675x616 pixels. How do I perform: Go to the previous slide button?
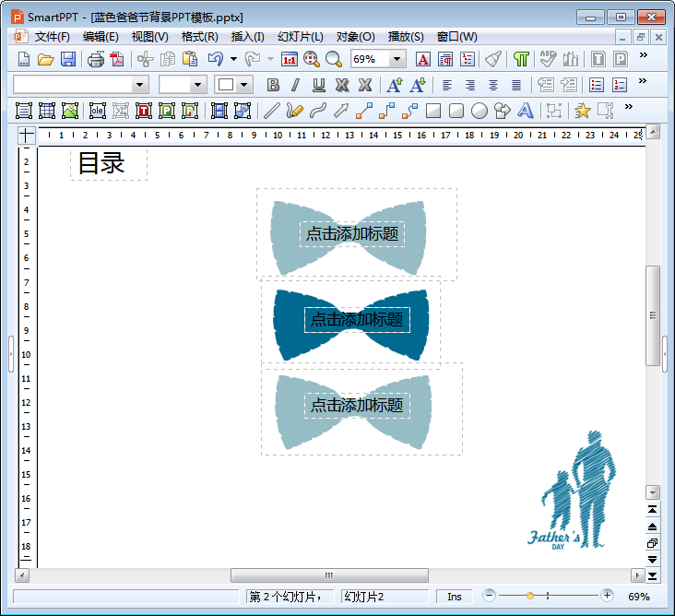(x=653, y=527)
